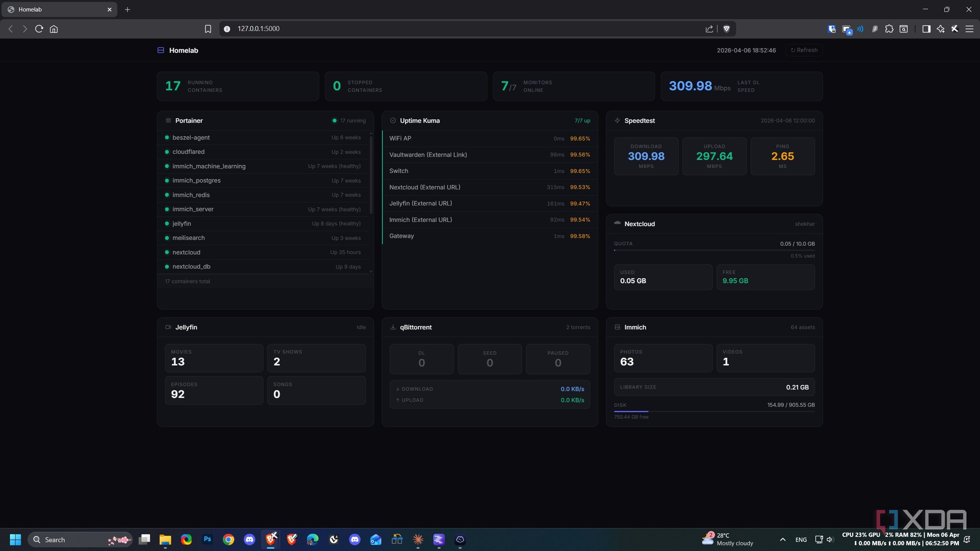Click the Immich disk usage bar

point(714,411)
